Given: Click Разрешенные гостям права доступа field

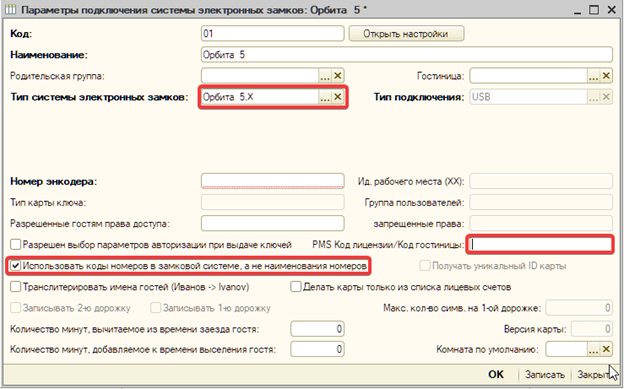Looking at the screenshot, I should tap(272, 223).
